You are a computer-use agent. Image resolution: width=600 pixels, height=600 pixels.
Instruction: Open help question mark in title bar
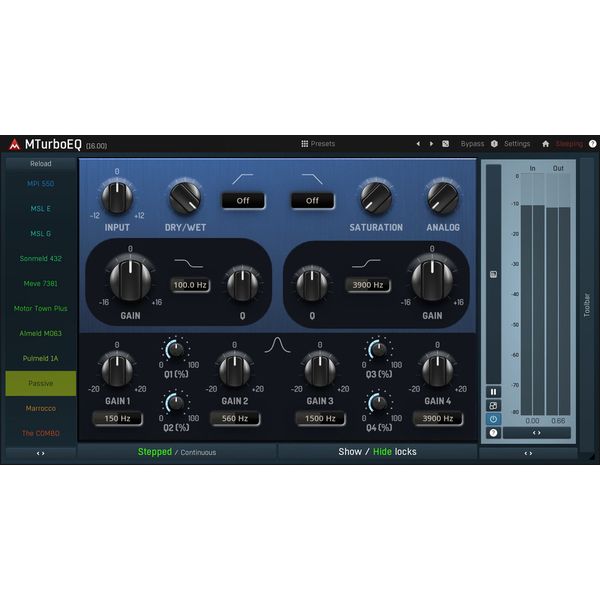coord(592,144)
